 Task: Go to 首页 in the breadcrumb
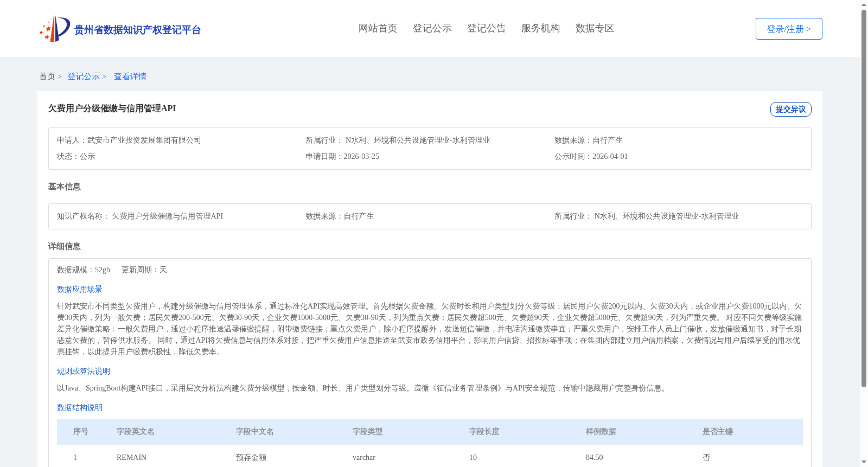tap(47, 76)
